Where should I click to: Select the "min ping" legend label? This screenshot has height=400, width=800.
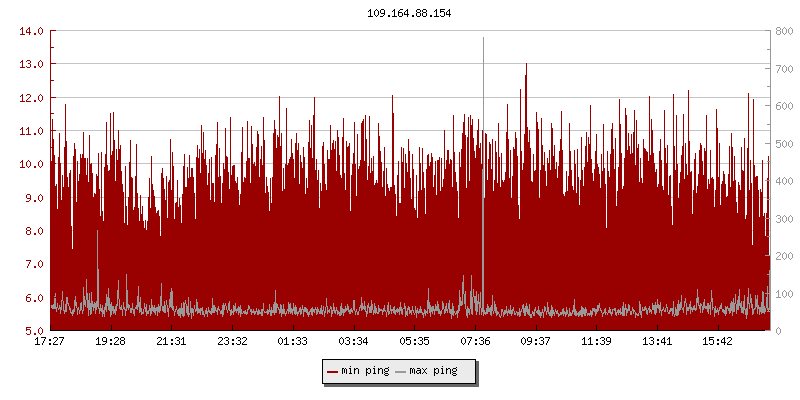tap(364, 371)
